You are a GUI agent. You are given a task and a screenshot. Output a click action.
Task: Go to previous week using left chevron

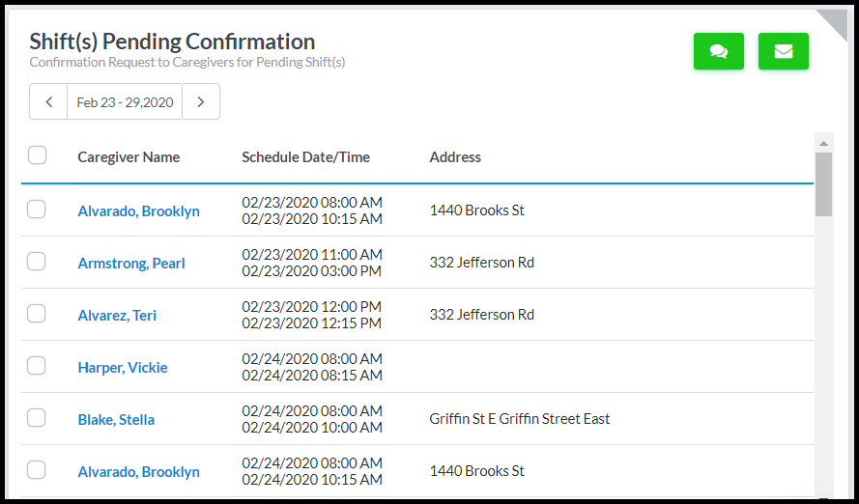(48, 102)
